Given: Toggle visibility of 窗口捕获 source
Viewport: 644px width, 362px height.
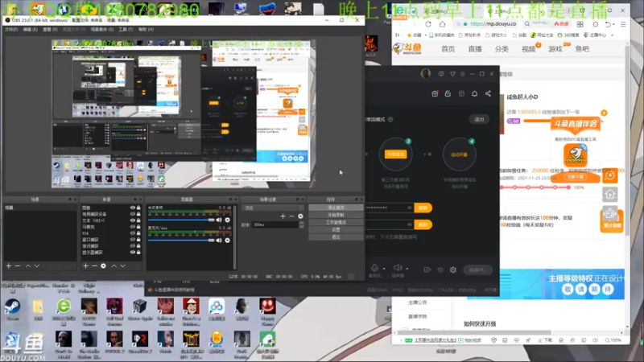Looking at the screenshot, I should [133, 239].
